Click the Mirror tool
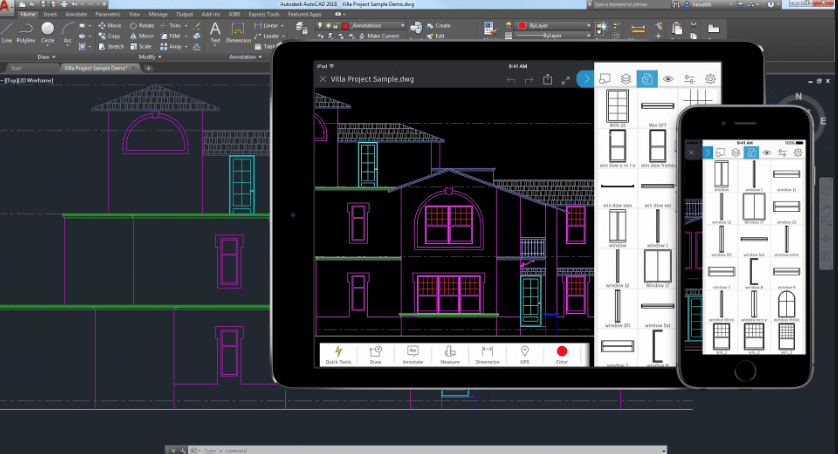This screenshot has width=838, height=454. (142, 36)
